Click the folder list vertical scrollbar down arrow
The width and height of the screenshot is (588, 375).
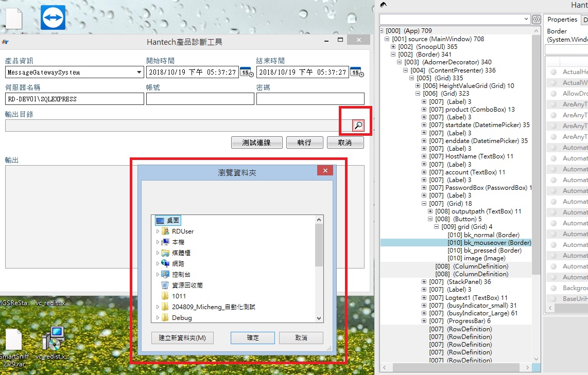point(319,318)
